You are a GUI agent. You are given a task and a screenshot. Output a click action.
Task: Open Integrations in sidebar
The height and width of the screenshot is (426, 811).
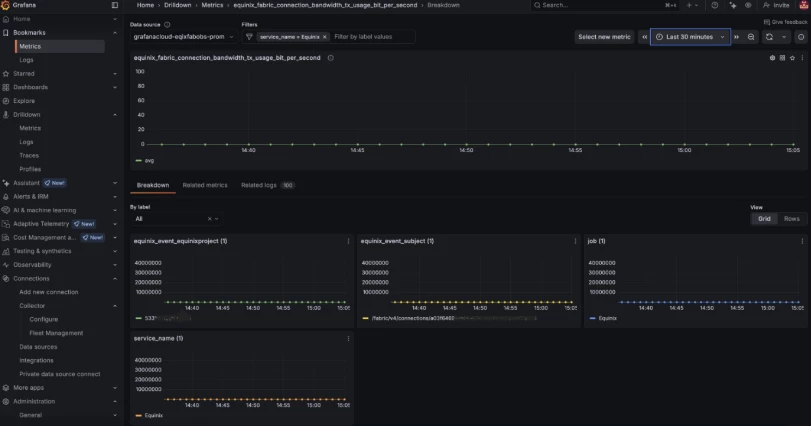tap(36, 361)
